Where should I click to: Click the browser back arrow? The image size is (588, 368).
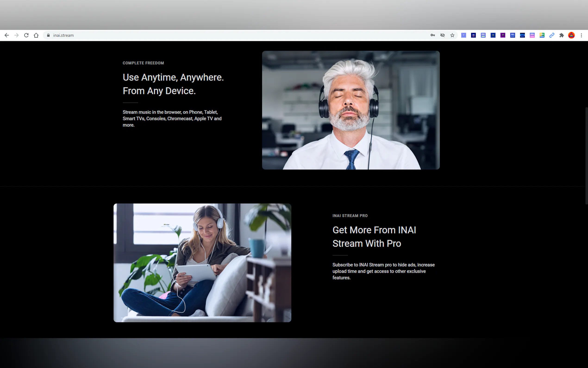[x=6, y=35]
